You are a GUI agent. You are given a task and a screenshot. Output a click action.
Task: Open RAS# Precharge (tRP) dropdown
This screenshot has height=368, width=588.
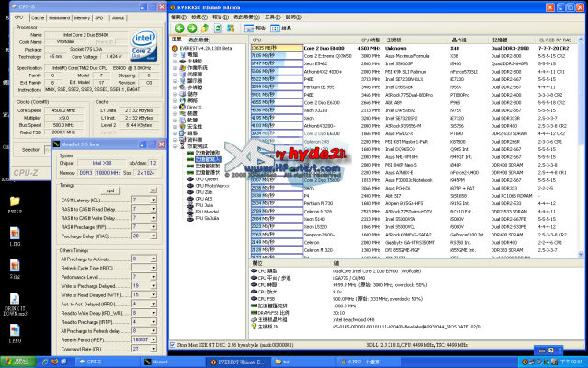[153, 227]
